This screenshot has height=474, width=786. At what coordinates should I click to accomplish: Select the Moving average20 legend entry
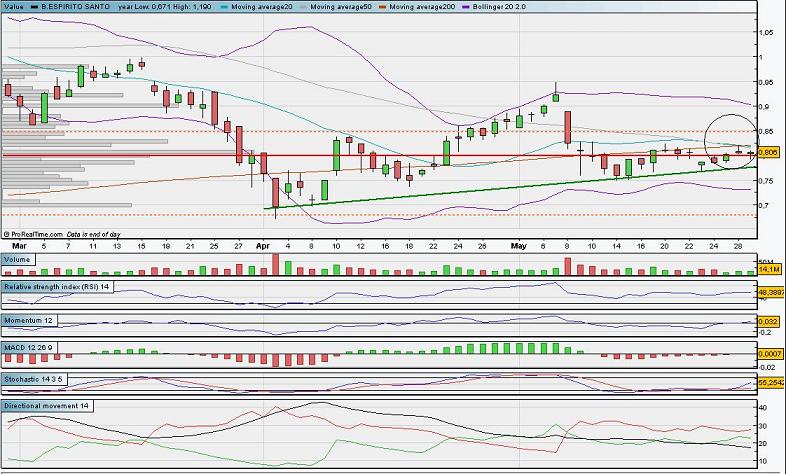click(x=261, y=7)
